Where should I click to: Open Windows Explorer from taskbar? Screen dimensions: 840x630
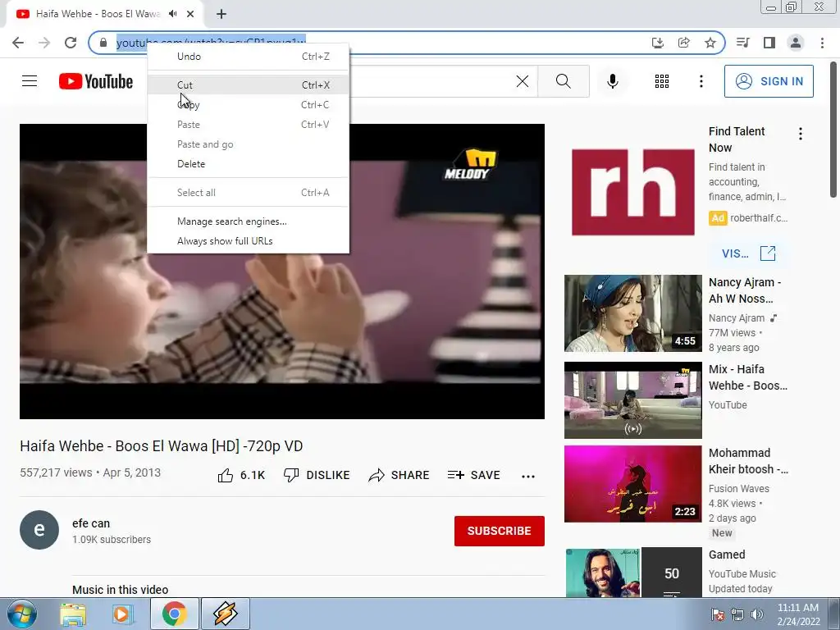coord(73,614)
